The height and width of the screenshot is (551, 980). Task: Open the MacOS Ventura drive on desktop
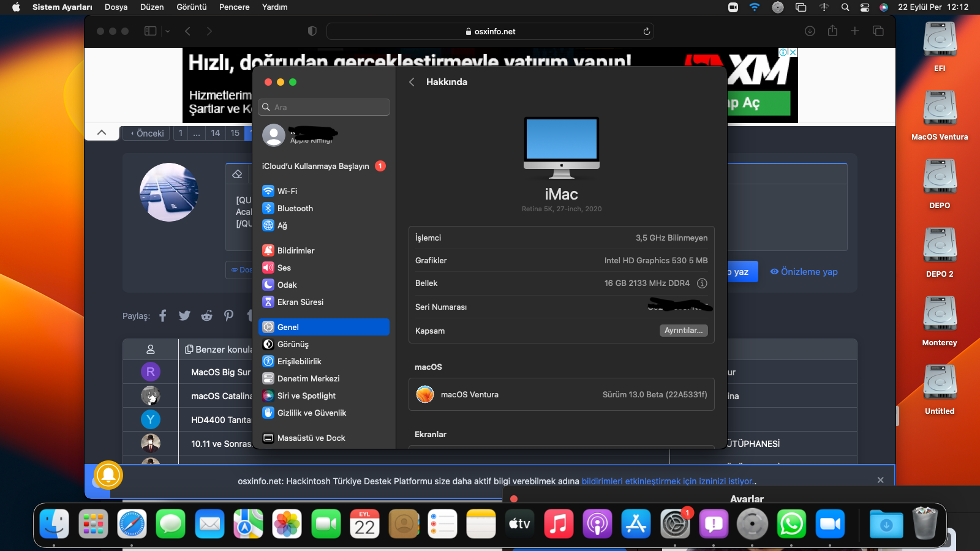coord(940,109)
